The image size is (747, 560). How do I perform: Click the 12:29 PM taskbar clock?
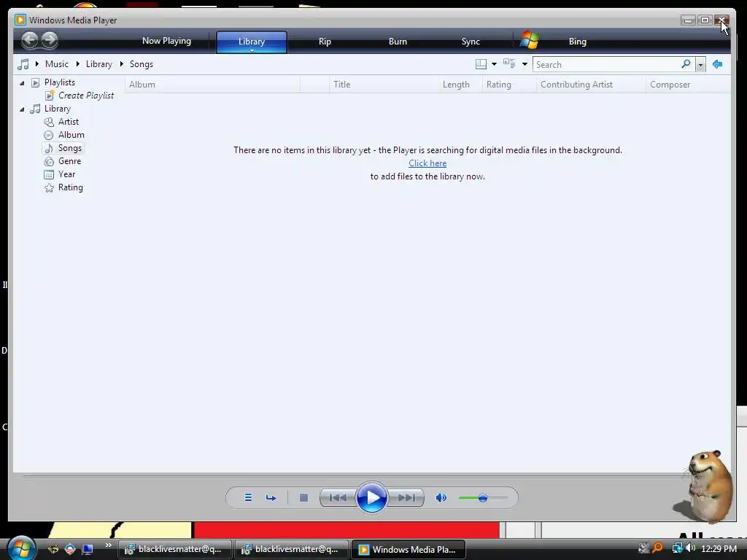click(x=719, y=548)
